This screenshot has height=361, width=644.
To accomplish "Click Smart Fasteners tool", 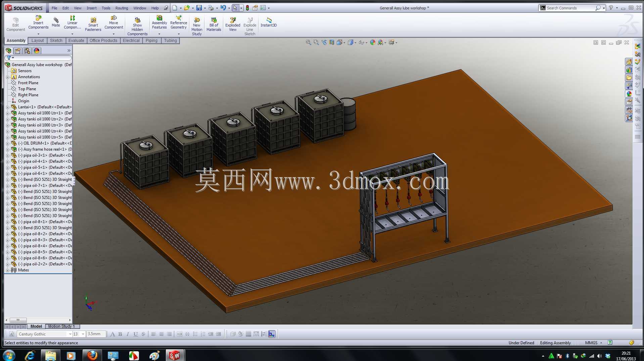I will point(93,24).
